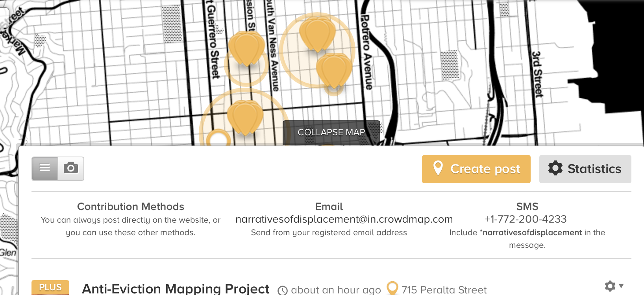Collapse the map
This screenshot has width=644, height=295.
click(331, 133)
